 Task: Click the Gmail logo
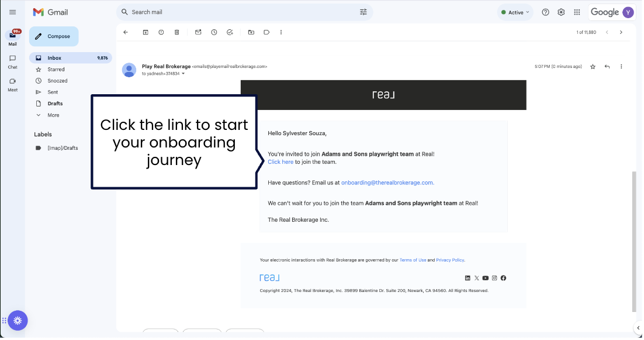pyautogui.click(x=50, y=12)
